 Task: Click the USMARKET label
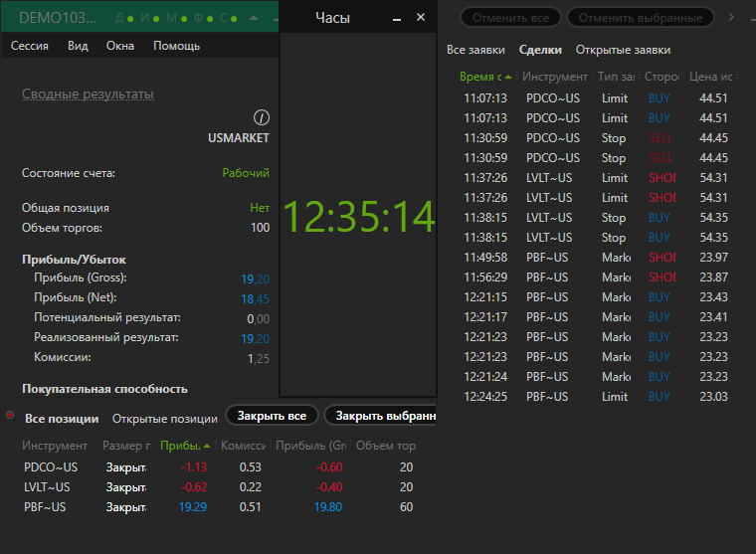238,138
